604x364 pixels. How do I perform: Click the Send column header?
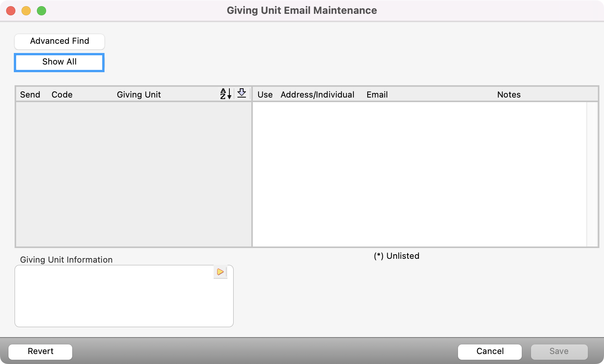pos(30,94)
